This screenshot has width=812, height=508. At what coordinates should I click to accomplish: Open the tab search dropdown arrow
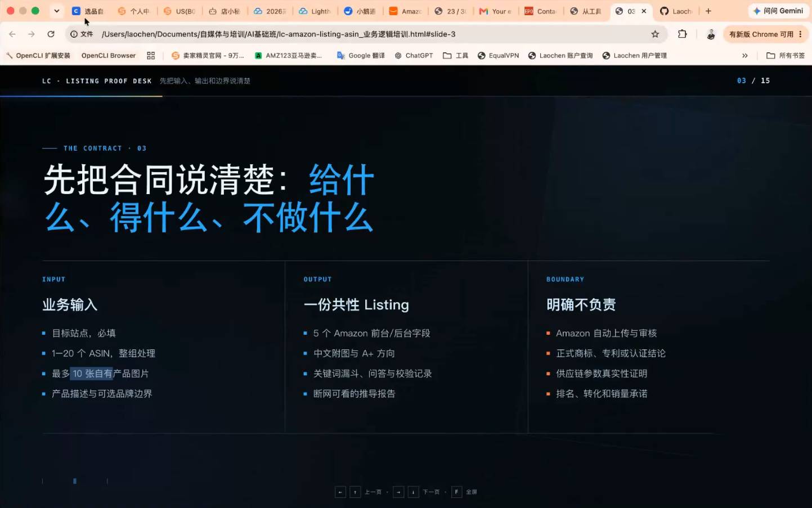56,11
